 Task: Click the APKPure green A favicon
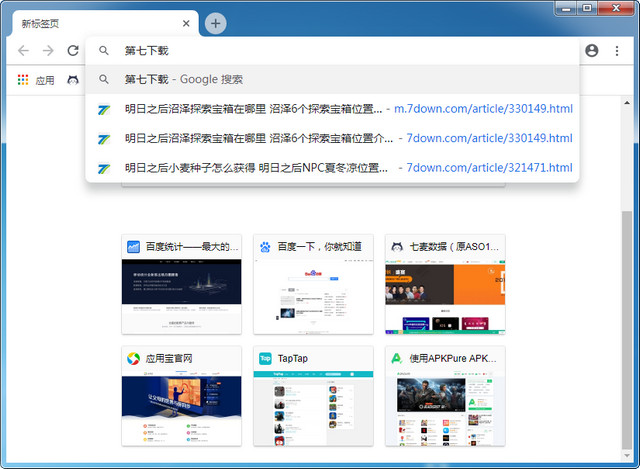click(x=396, y=358)
